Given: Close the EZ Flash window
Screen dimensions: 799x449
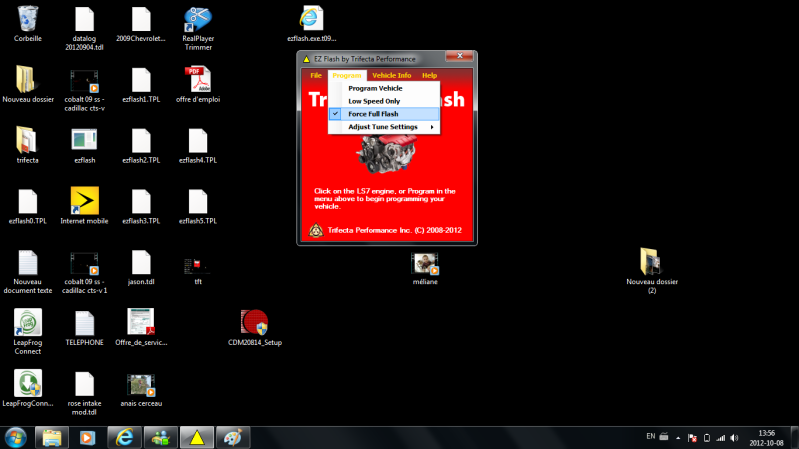Looking at the screenshot, I should pyautogui.click(x=460, y=56).
